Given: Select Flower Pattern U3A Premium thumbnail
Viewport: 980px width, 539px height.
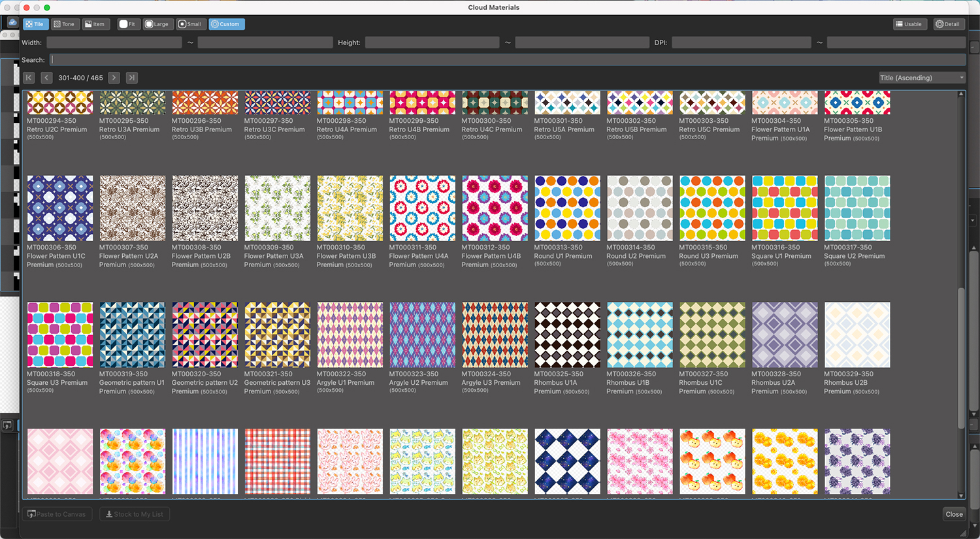Looking at the screenshot, I should 278,208.
